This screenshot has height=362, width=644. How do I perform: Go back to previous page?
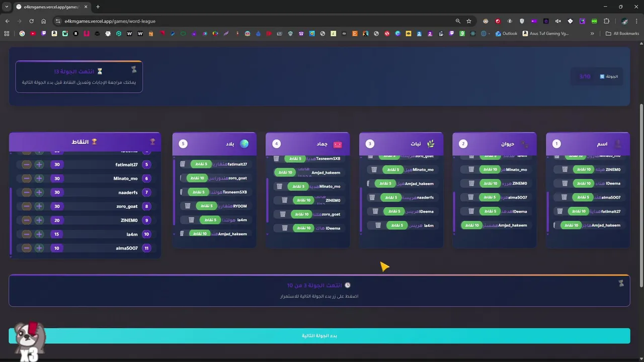tap(7, 21)
